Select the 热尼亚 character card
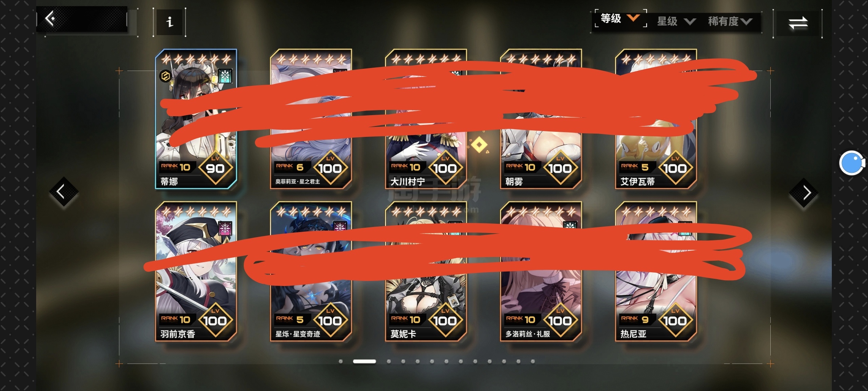 656,271
